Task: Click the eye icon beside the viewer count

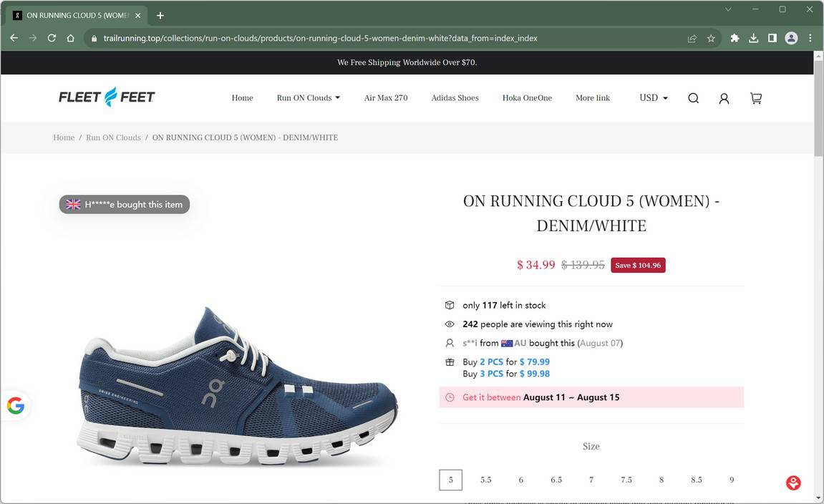Action: click(x=450, y=324)
